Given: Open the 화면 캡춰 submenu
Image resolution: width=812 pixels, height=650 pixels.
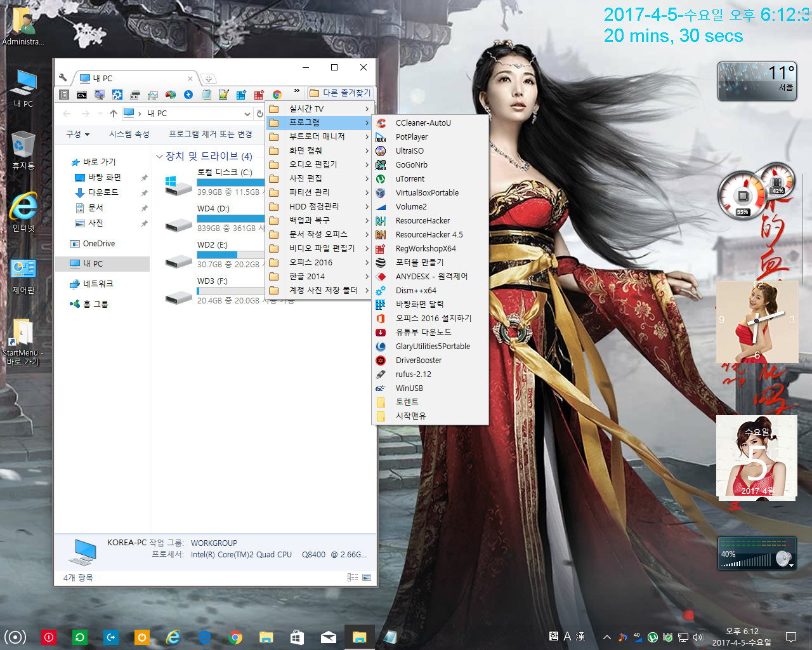Looking at the screenshot, I should coord(320,151).
